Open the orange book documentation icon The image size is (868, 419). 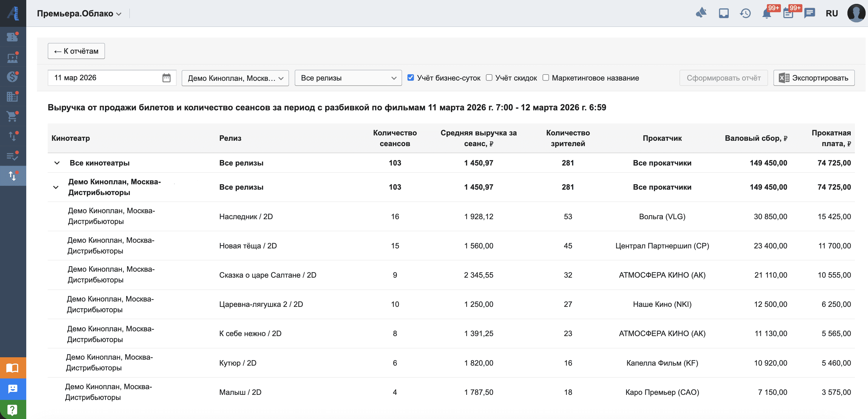13,367
